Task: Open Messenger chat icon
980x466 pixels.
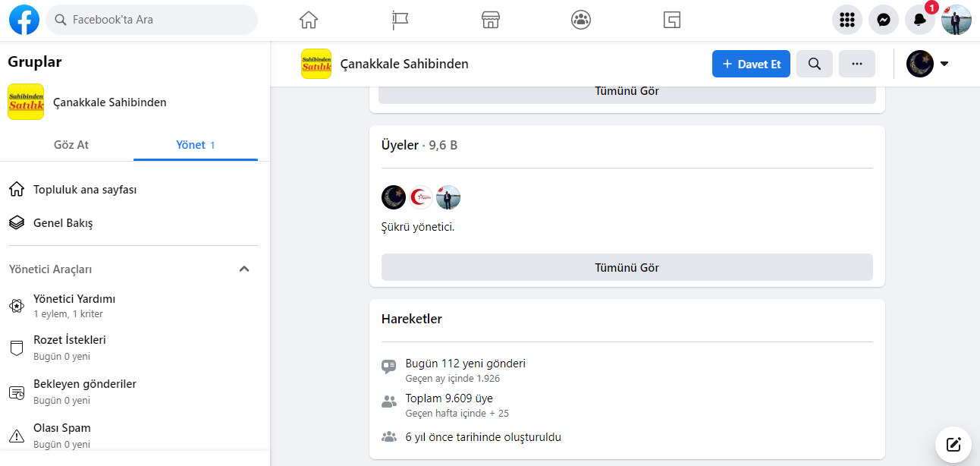Action: pyautogui.click(x=884, y=20)
